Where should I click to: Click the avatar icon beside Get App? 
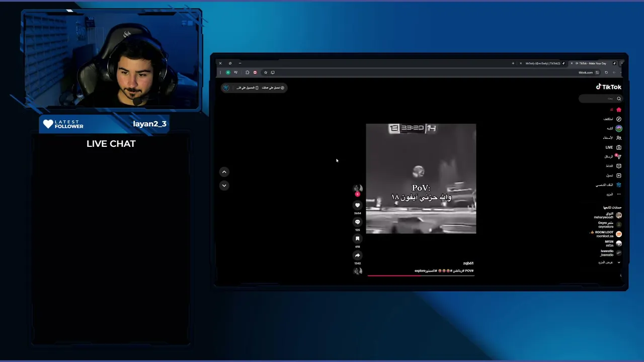pos(226,87)
